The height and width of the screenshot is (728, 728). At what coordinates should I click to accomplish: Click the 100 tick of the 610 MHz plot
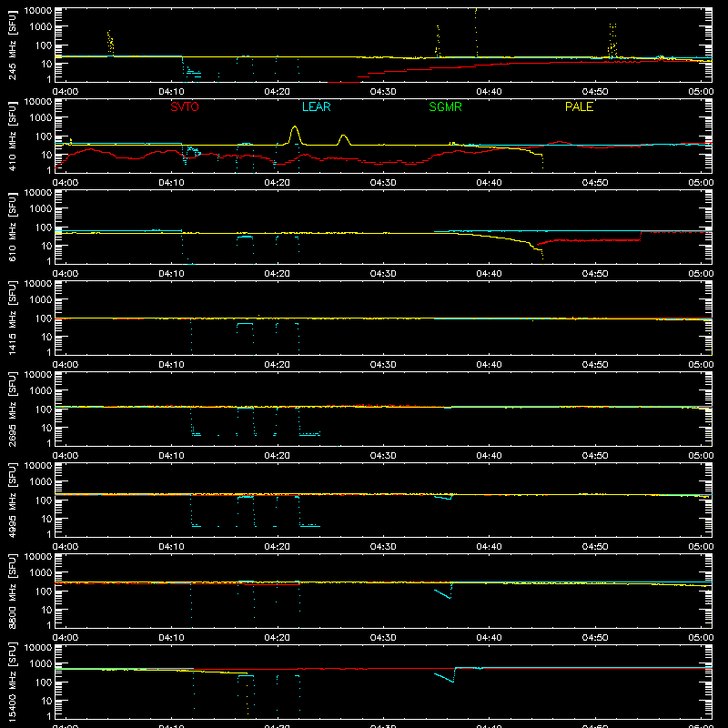(44, 227)
